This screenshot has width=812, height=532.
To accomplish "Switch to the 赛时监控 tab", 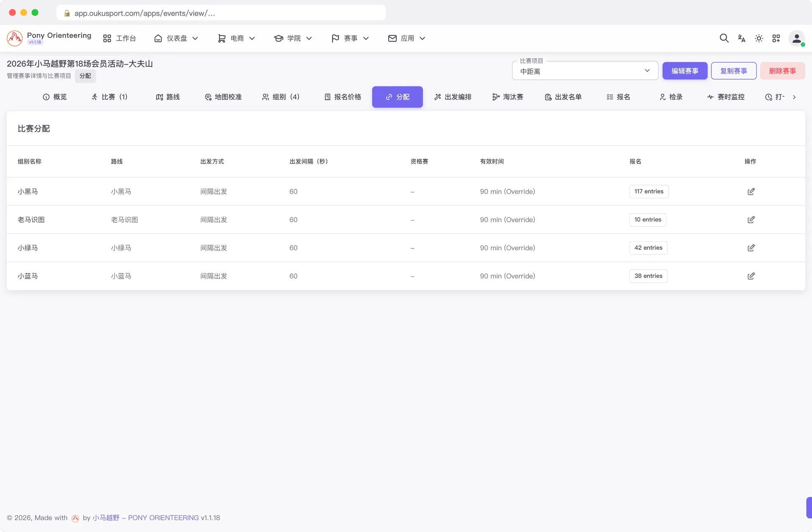I will click(726, 97).
